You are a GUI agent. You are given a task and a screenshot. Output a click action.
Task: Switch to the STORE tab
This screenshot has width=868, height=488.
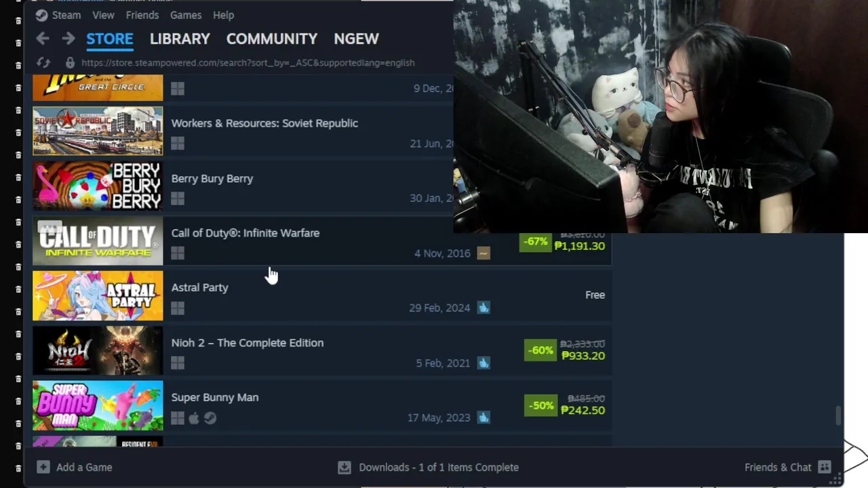[x=109, y=39]
